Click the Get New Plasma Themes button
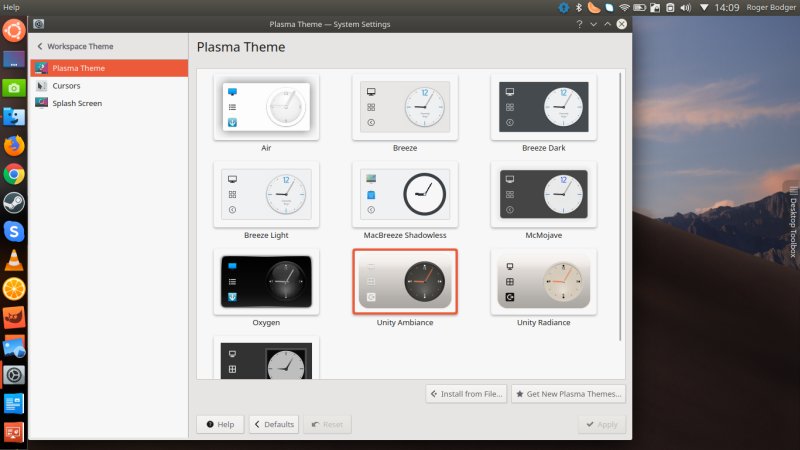This screenshot has width=800, height=450. coord(568,394)
